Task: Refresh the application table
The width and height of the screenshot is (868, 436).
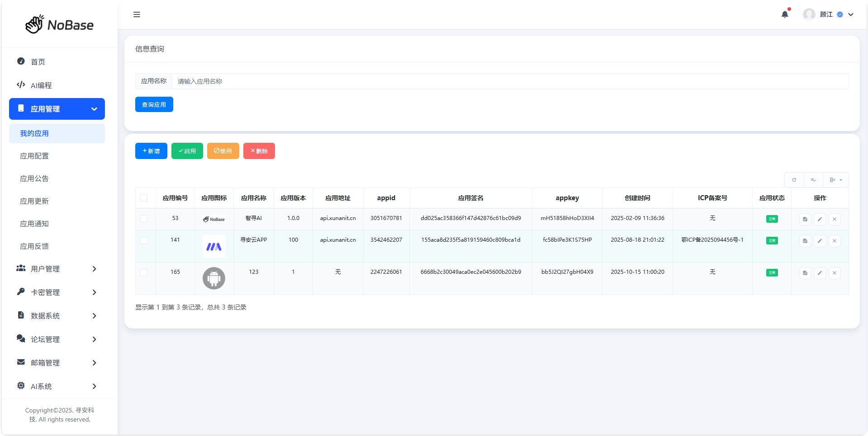Action: pos(794,180)
